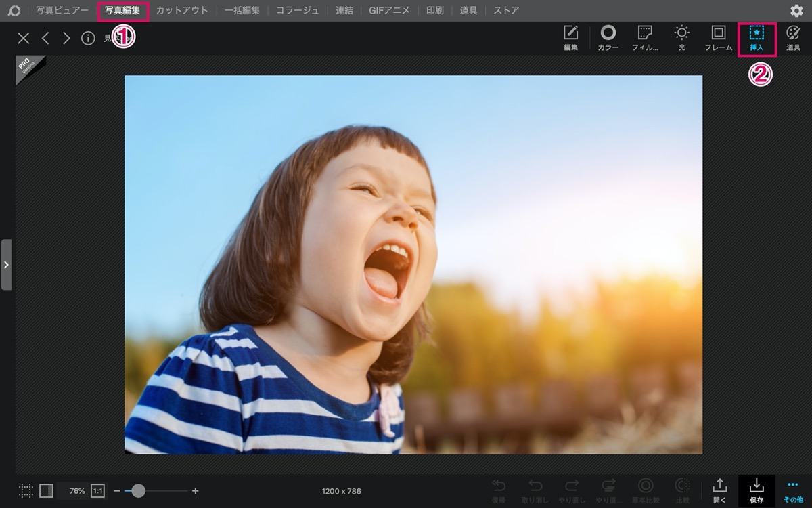Click the 保存 save button
Image resolution: width=812 pixels, height=508 pixels.
[757, 491]
